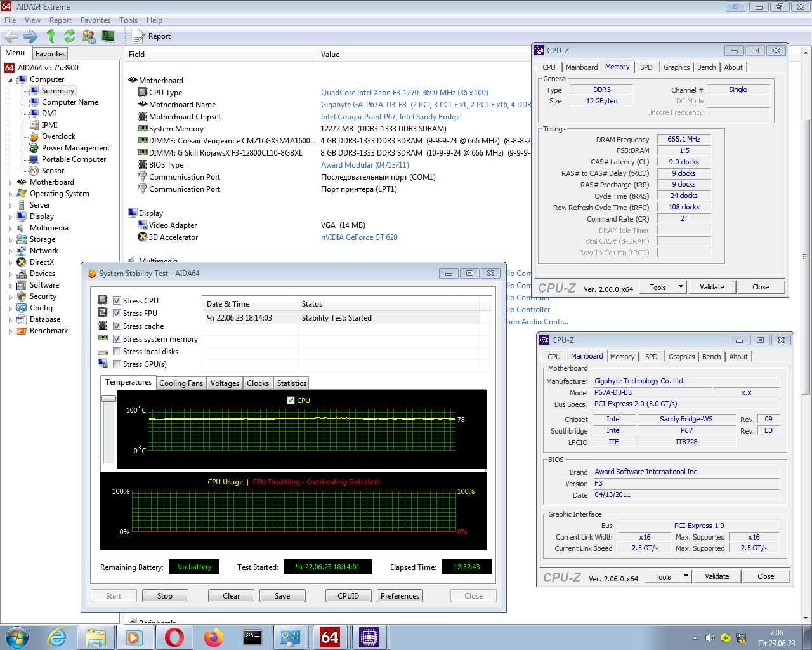Open Bench tab in bottom CPU-Z window

(x=711, y=357)
